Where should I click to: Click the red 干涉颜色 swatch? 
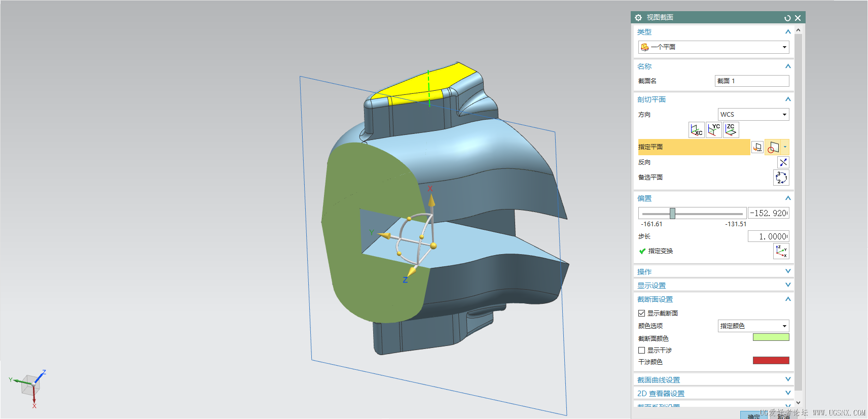pos(771,361)
